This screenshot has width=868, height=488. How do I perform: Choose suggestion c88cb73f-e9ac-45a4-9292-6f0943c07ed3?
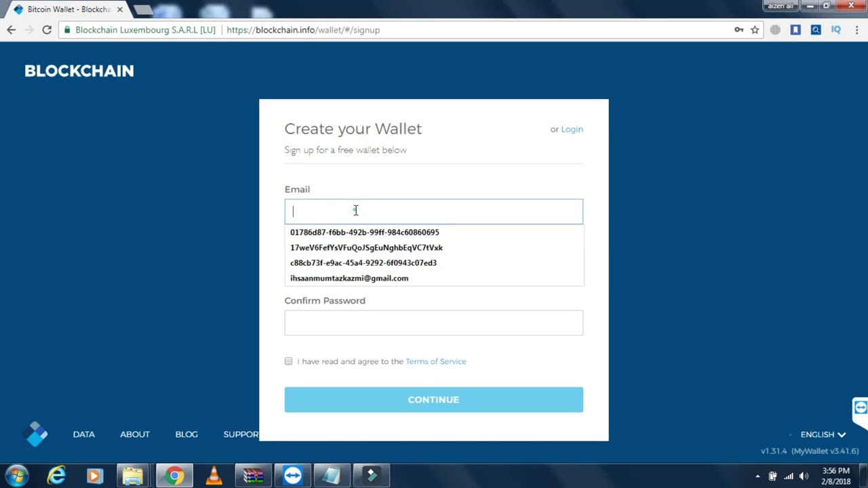tap(434, 263)
